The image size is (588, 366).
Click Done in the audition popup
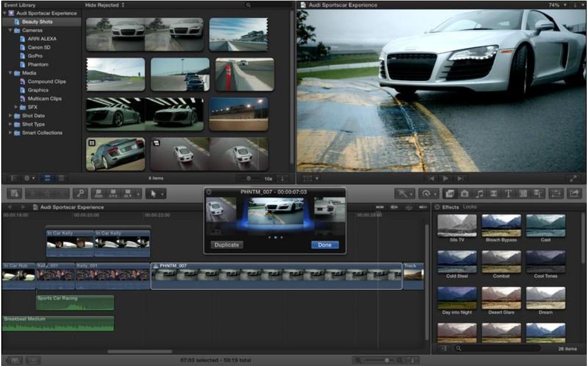(325, 245)
